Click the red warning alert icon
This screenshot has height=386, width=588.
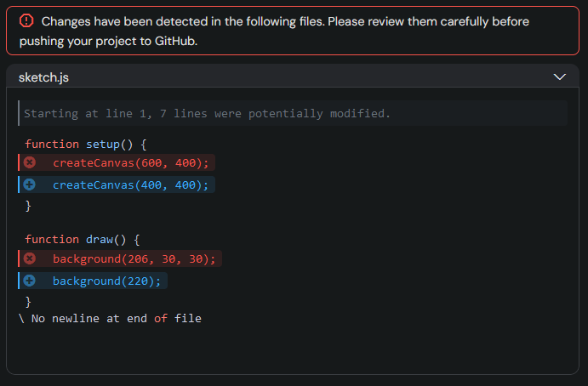click(26, 21)
